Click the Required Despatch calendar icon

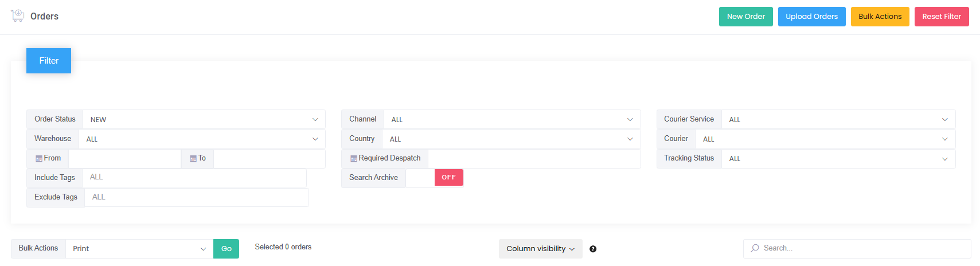(x=354, y=159)
